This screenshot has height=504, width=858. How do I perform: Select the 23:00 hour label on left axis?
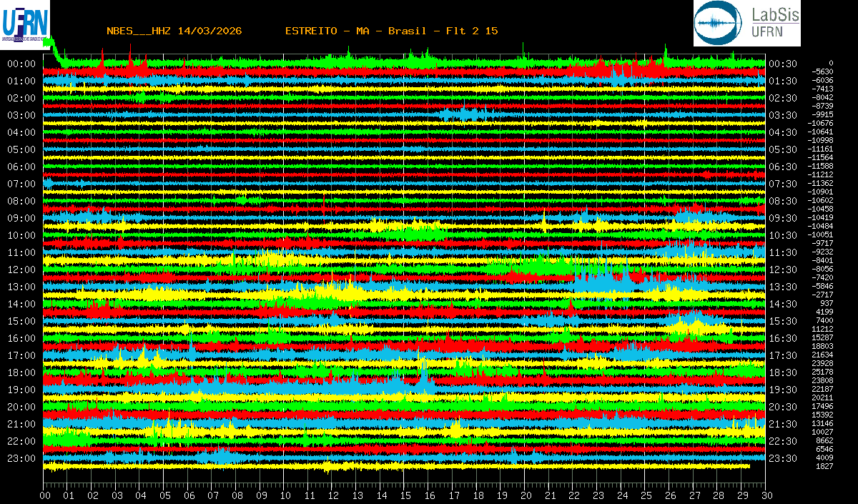pyautogui.click(x=21, y=458)
